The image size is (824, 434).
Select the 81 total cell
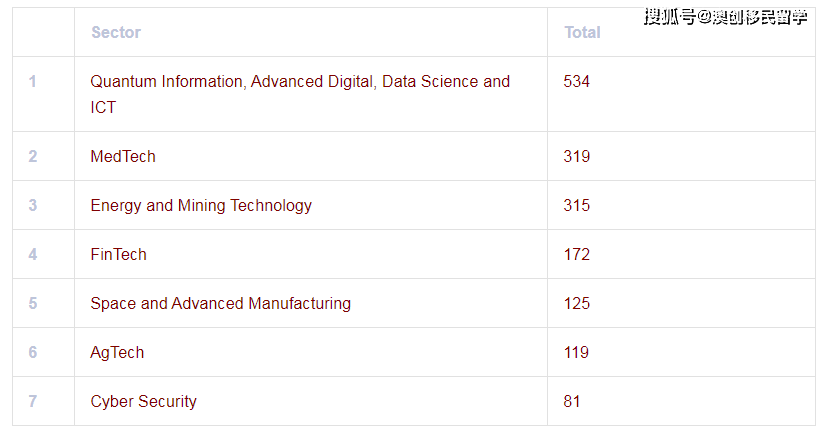point(572,401)
